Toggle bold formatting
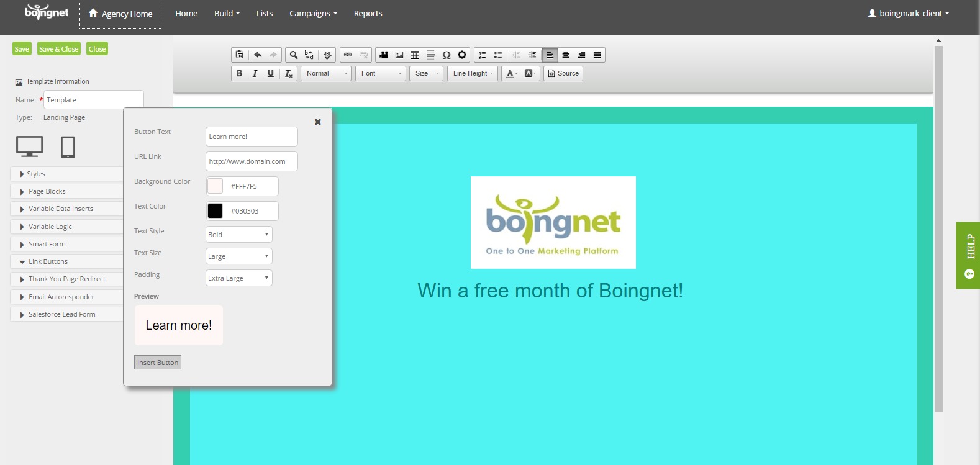The width and height of the screenshot is (980, 465). coord(239,73)
